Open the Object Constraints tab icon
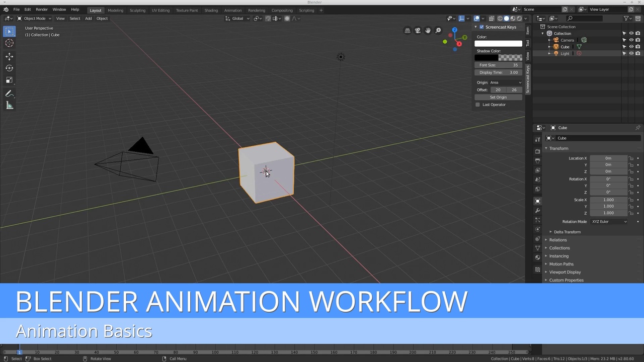Image resolution: width=644 pixels, height=362 pixels. (x=538, y=239)
